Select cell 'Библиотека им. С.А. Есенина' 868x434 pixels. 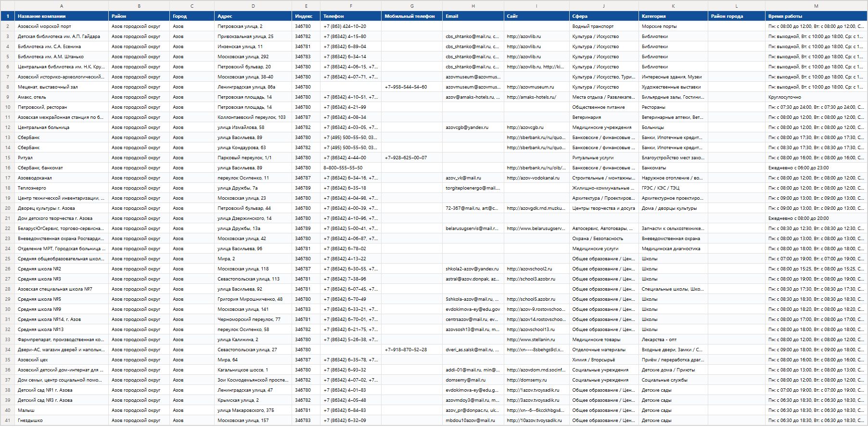tap(62, 47)
